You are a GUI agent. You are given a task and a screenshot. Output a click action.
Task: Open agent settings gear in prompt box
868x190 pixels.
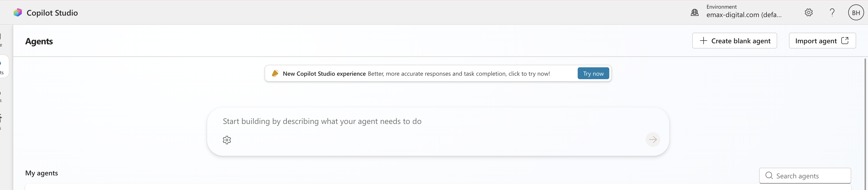(x=227, y=140)
